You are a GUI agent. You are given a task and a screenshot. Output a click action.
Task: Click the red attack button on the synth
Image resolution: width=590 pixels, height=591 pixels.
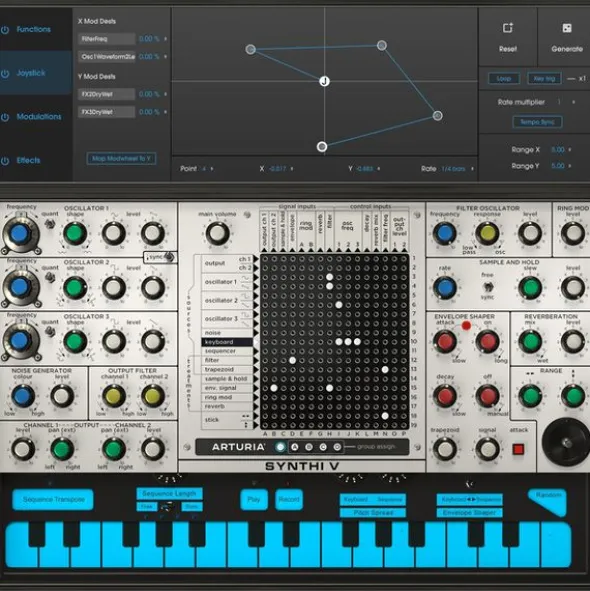518,449
